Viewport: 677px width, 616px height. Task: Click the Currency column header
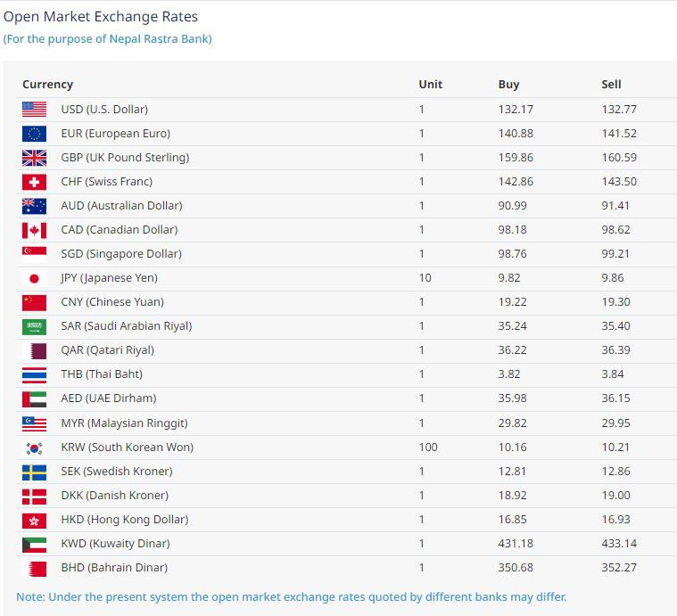point(47,84)
